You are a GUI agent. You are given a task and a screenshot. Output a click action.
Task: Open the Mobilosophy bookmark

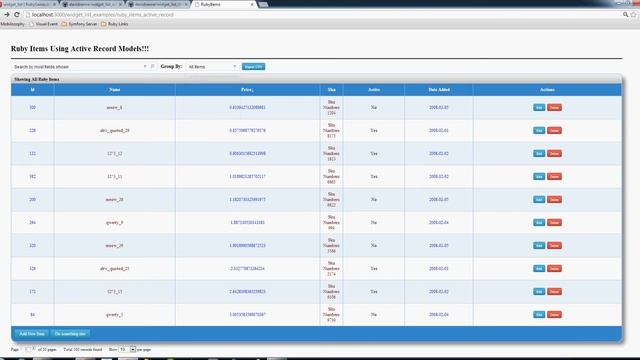(12, 24)
